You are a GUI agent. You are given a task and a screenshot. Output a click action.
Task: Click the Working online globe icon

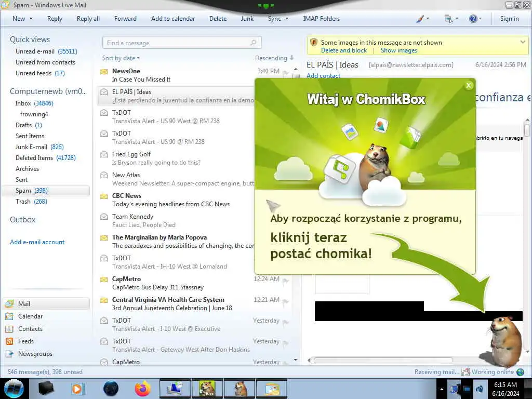[x=520, y=372]
